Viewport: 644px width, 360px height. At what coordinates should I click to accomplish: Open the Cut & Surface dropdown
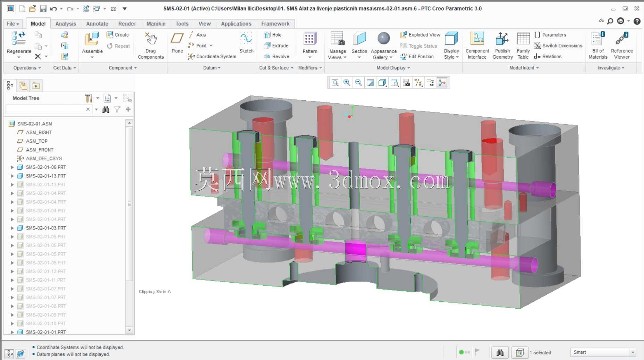276,68
